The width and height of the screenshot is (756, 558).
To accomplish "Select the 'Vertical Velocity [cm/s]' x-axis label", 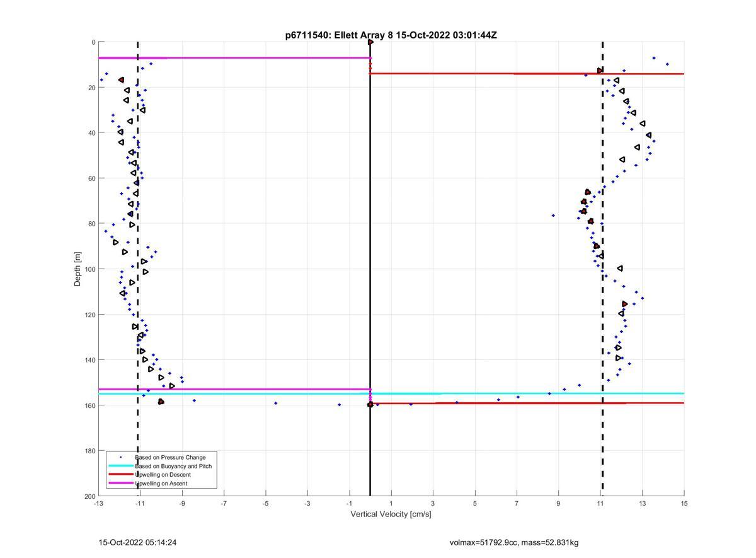I will coord(391,514).
